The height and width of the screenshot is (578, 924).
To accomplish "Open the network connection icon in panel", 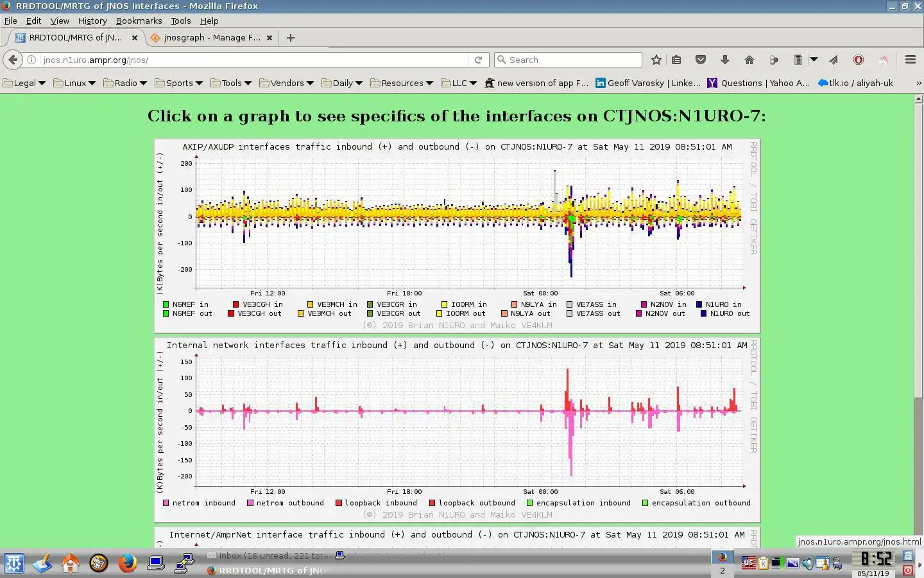I will (x=184, y=563).
